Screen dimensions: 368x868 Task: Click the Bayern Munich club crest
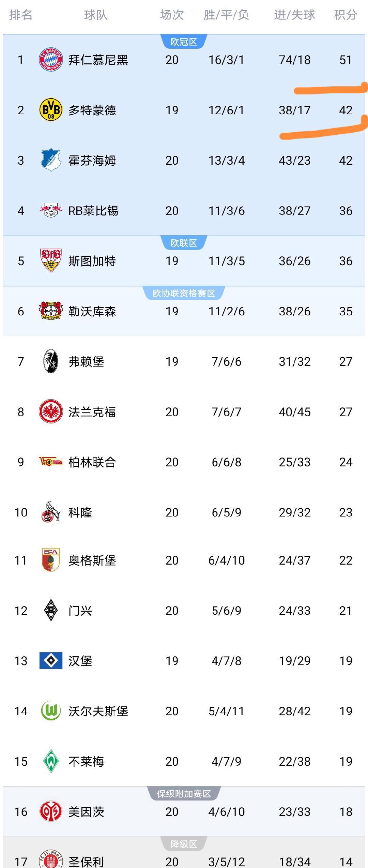pyautogui.click(x=51, y=60)
